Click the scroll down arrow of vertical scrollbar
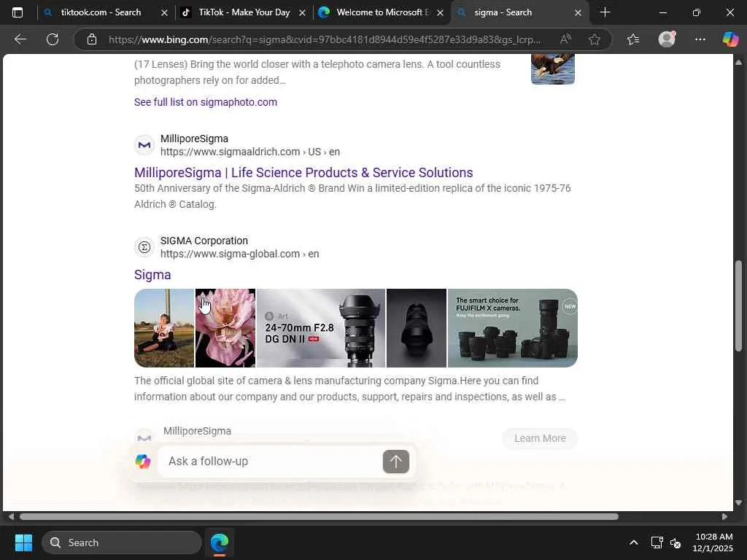Image resolution: width=747 pixels, height=560 pixels. pos(738,502)
